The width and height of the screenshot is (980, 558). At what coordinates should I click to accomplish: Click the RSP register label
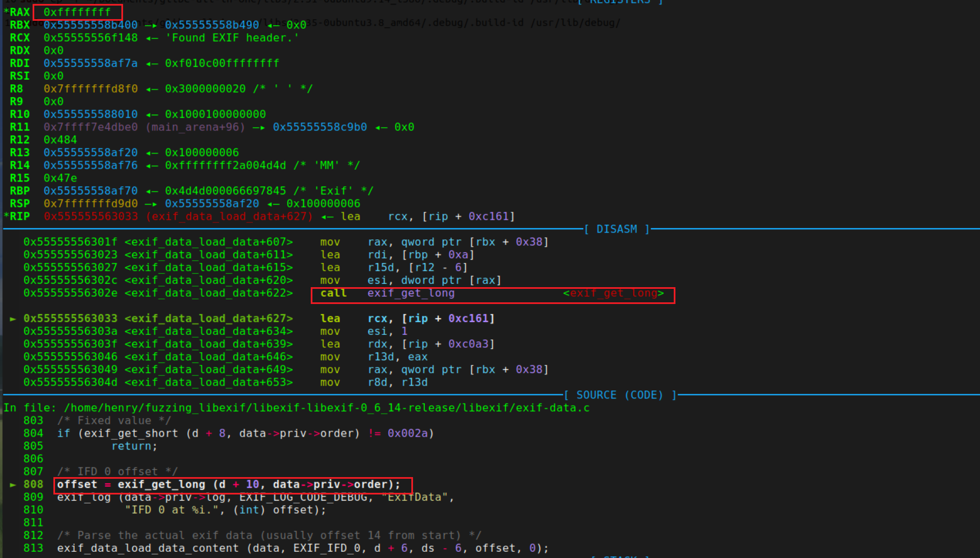[19, 203]
